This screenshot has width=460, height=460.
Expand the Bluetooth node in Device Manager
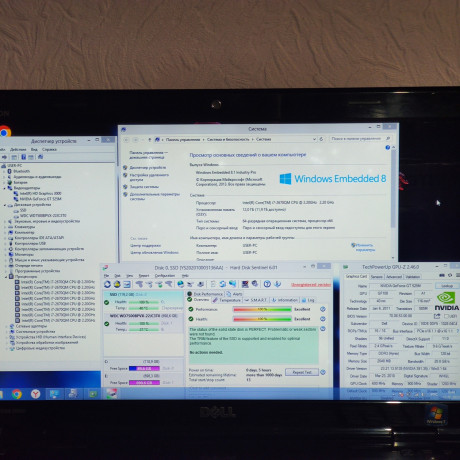(5, 171)
